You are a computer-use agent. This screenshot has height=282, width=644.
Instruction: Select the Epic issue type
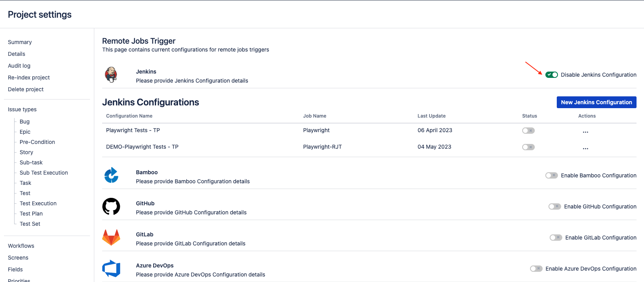point(25,132)
